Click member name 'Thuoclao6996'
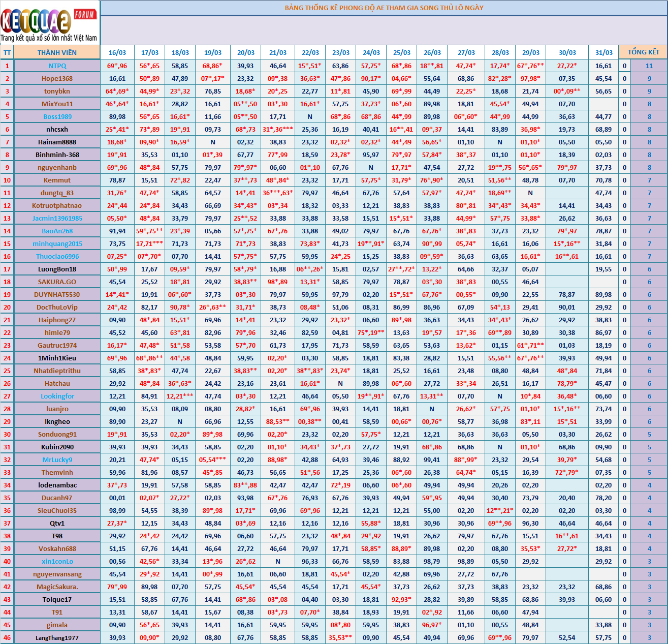Image resolution: width=668 pixels, height=644 pixels. [57, 256]
